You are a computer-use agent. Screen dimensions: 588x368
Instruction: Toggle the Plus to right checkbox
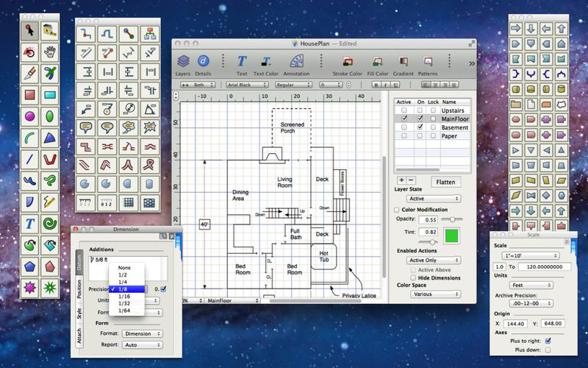[548, 341]
